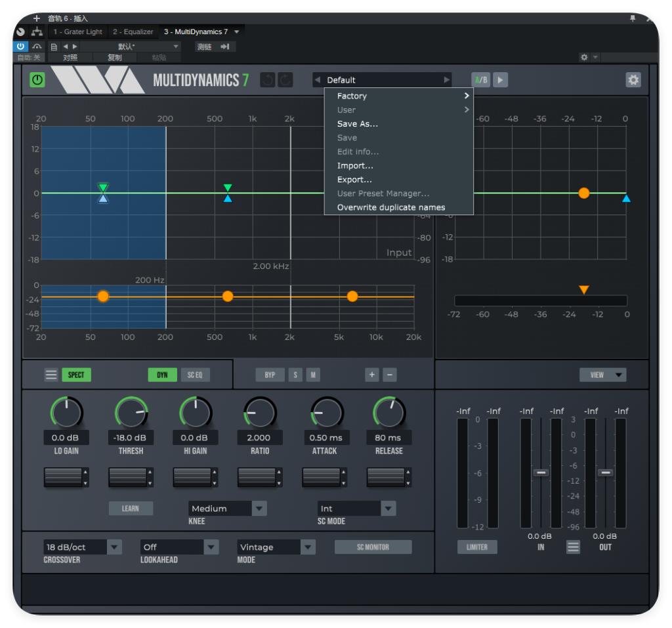
Task: Click the Default preset name field
Action: click(x=383, y=80)
